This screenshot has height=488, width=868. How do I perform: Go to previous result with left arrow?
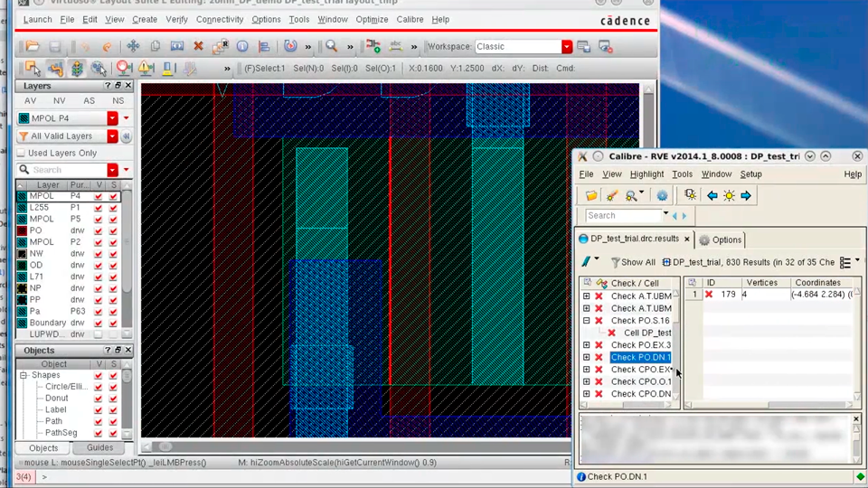pos(712,195)
